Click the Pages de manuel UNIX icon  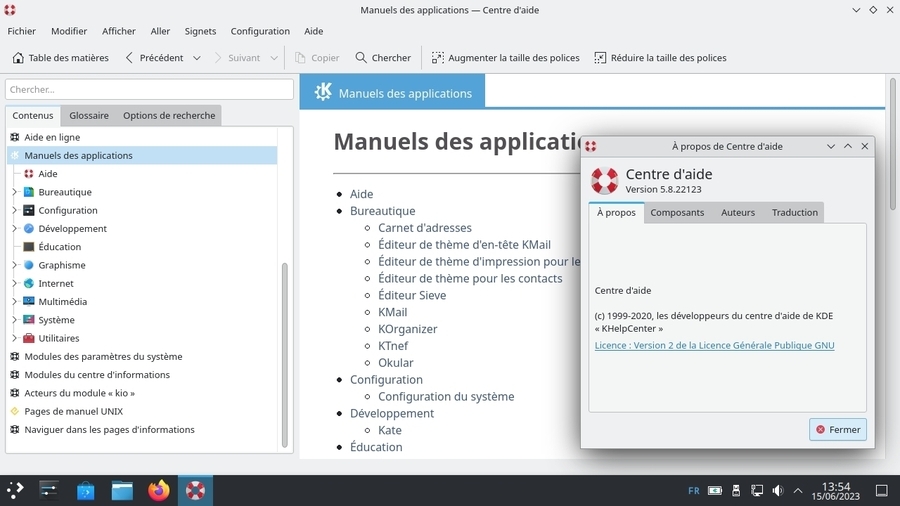(15, 411)
